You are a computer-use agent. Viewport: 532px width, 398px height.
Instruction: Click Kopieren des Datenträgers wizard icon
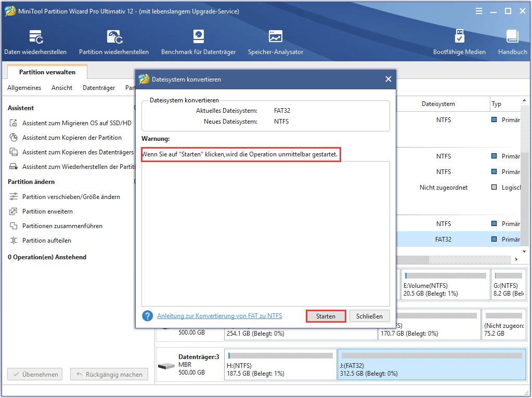point(13,152)
